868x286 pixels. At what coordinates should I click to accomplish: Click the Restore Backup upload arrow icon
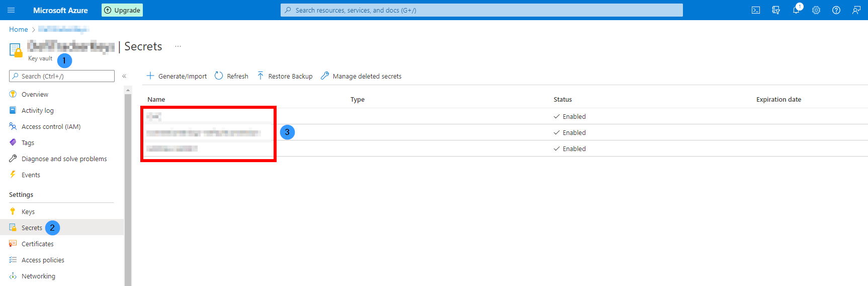tap(261, 76)
